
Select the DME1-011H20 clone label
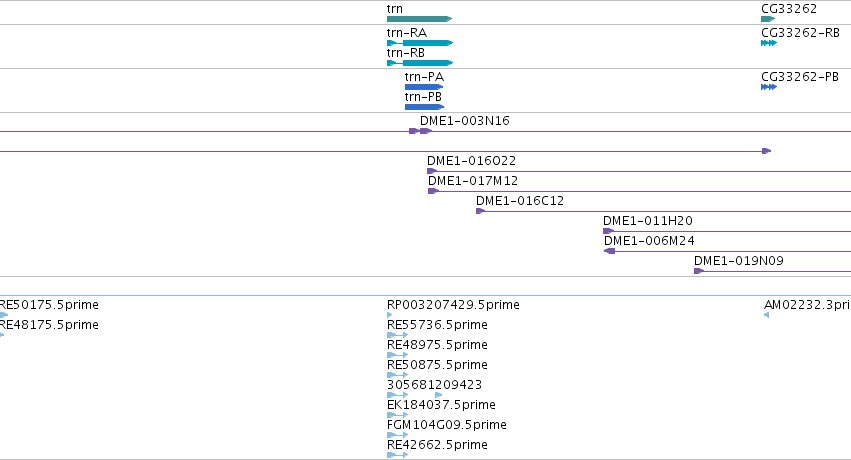(647, 221)
